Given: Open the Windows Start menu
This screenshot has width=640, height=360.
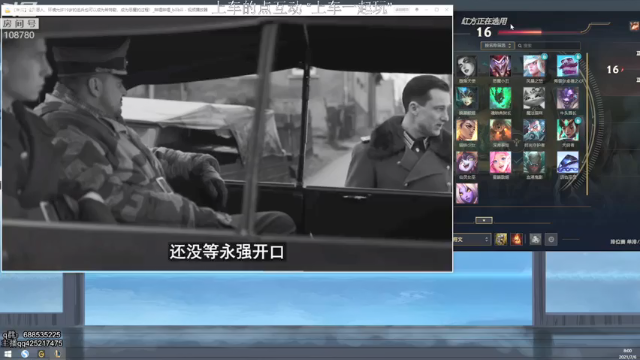Looking at the screenshot, I should pos(8,354).
